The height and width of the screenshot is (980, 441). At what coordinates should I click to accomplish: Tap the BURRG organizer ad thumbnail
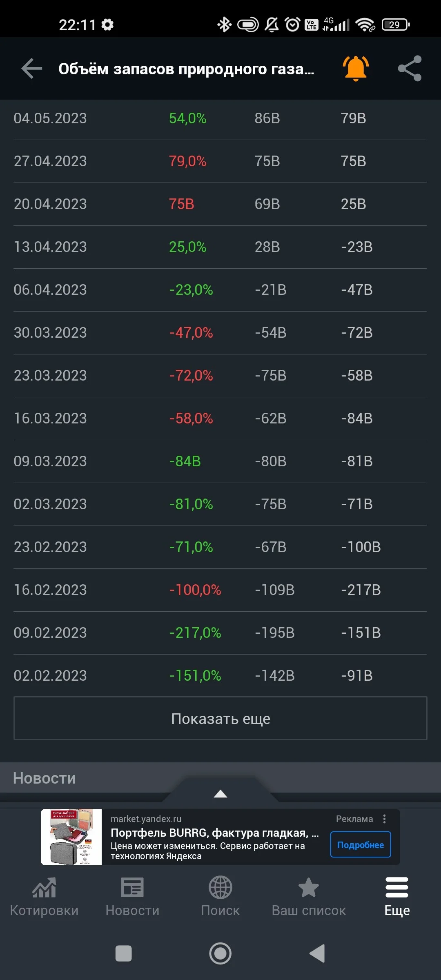click(x=71, y=837)
